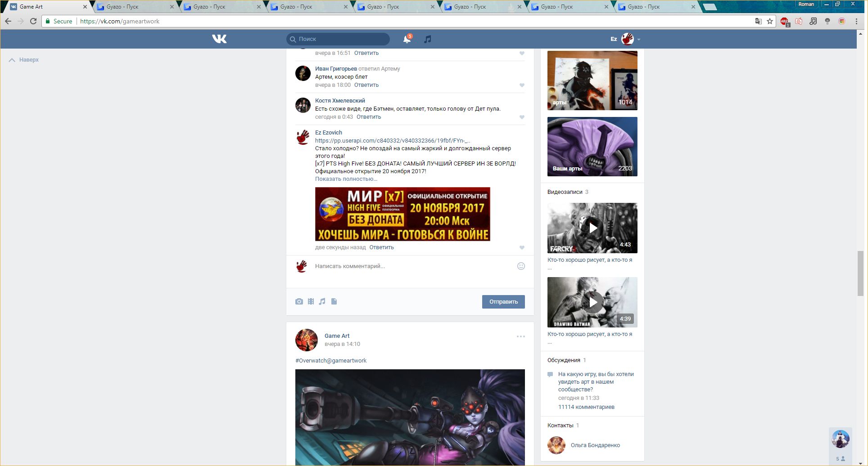The width and height of the screenshot is (868, 466).
Task: Open Иван Григорьев's avatar
Action: tap(303, 73)
